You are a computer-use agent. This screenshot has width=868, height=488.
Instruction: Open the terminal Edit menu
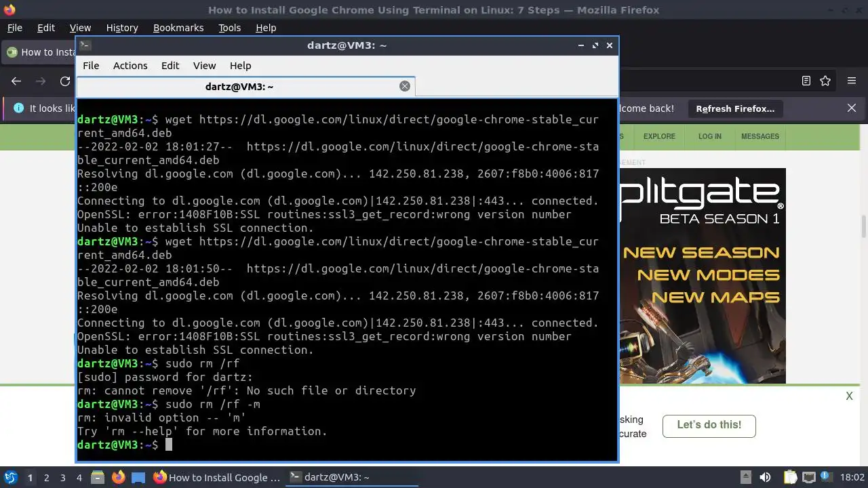(170, 66)
